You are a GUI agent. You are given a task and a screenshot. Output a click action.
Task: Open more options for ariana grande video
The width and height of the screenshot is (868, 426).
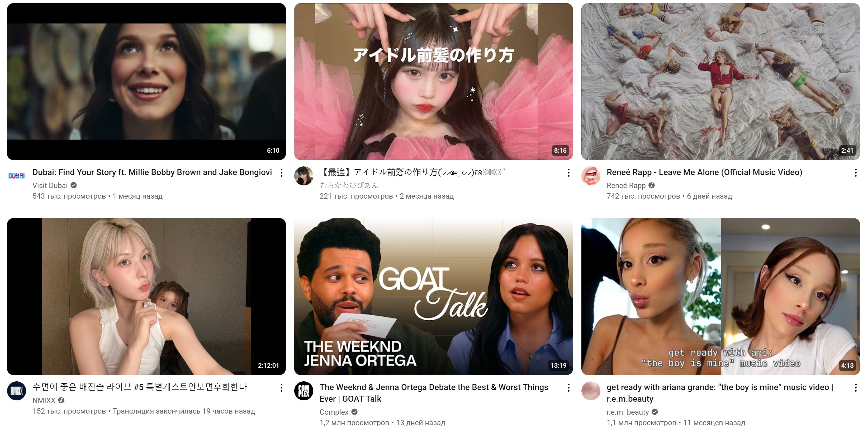pyautogui.click(x=856, y=388)
